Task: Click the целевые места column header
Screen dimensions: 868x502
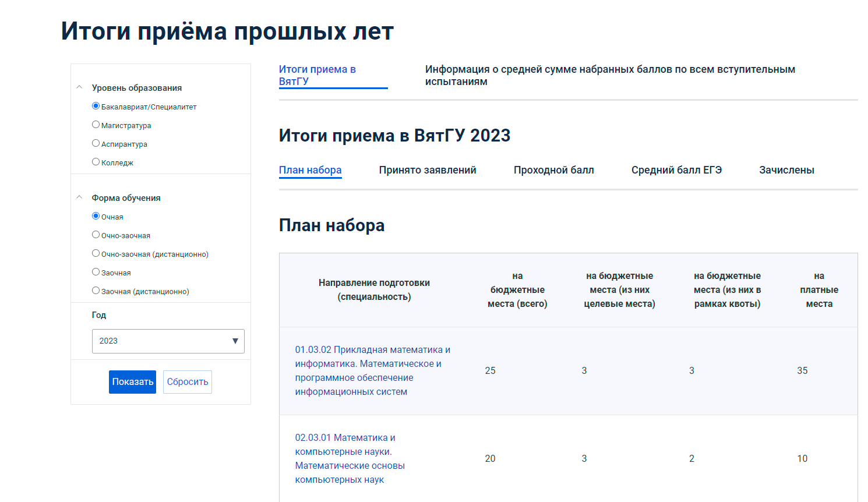Action: [620, 290]
